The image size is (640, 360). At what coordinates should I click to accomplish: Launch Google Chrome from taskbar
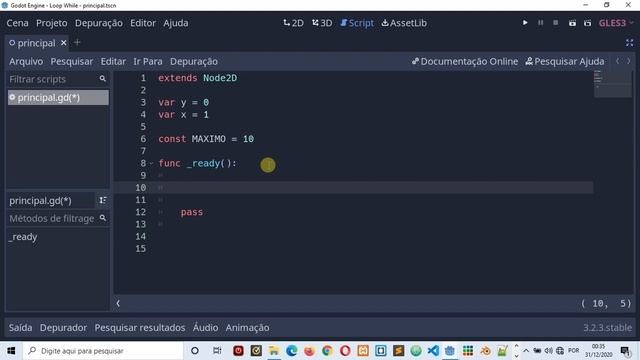(x=327, y=351)
